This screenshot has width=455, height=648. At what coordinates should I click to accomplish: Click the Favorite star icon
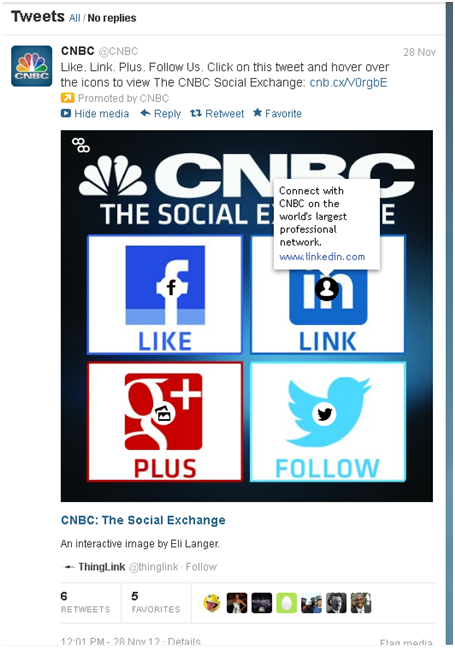(257, 112)
